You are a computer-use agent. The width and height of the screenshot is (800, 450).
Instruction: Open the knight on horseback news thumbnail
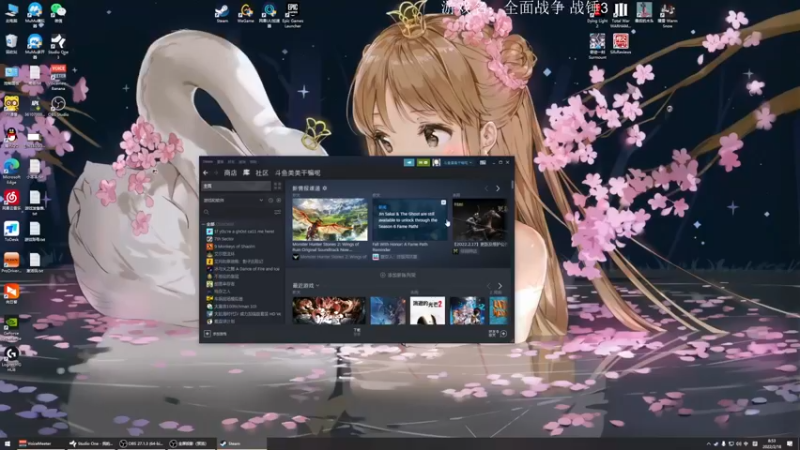pyautogui.click(x=480, y=219)
